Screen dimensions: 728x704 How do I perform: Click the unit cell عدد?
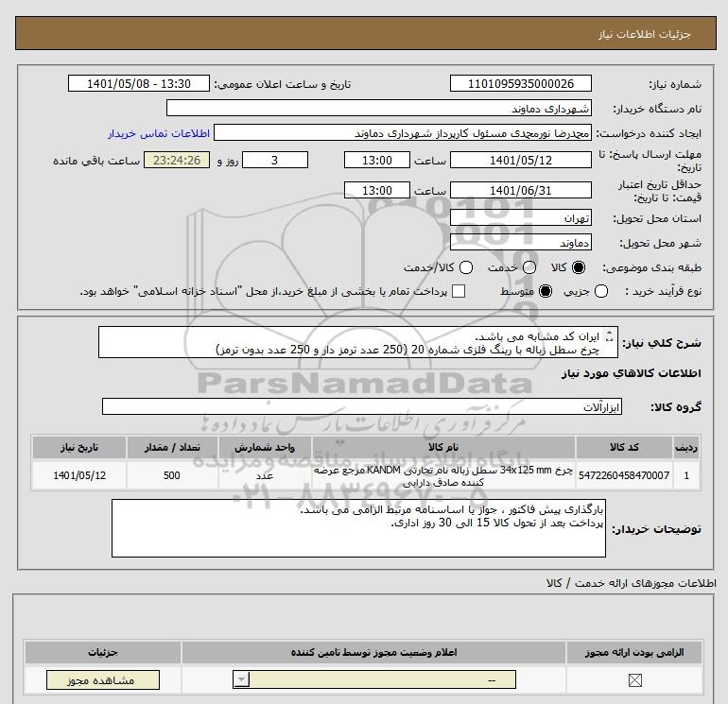(x=265, y=475)
